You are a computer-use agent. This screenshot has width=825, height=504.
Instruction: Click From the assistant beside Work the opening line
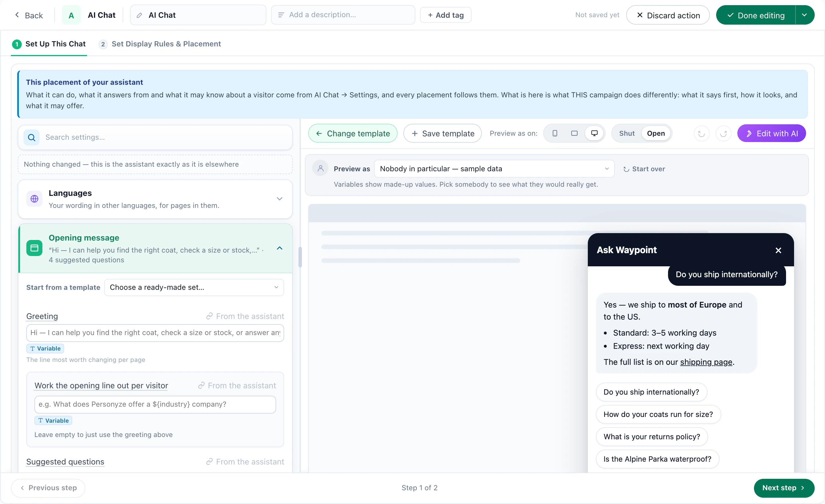point(237,385)
